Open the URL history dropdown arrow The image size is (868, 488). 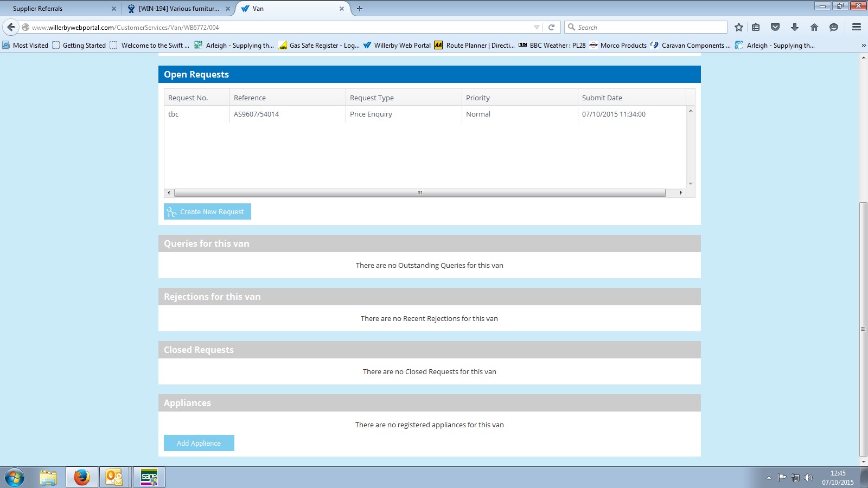click(537, 27)
